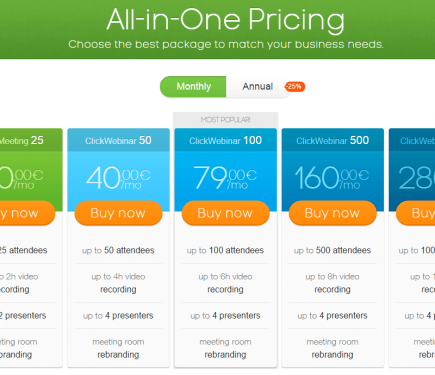Switch billing to Annual
The width and height of the screenshot is (435, 375).
point(258,87)
